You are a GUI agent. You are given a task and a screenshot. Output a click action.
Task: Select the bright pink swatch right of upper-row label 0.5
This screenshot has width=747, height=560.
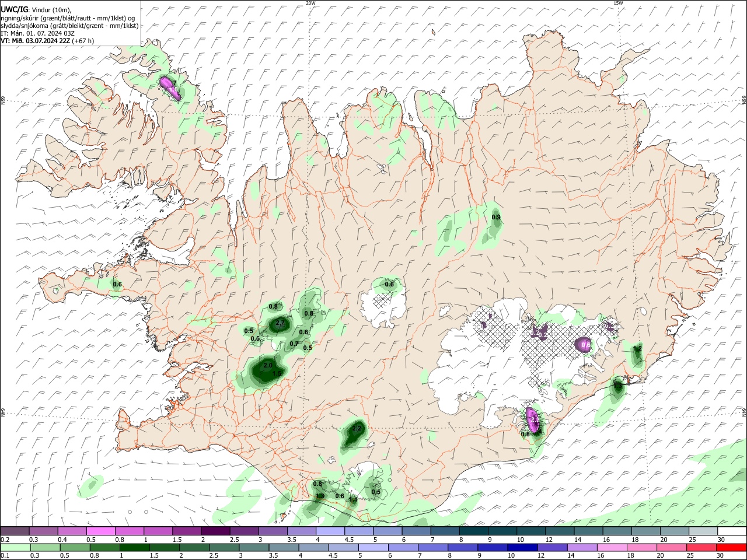pyautogui.click(x=100, y=531)
